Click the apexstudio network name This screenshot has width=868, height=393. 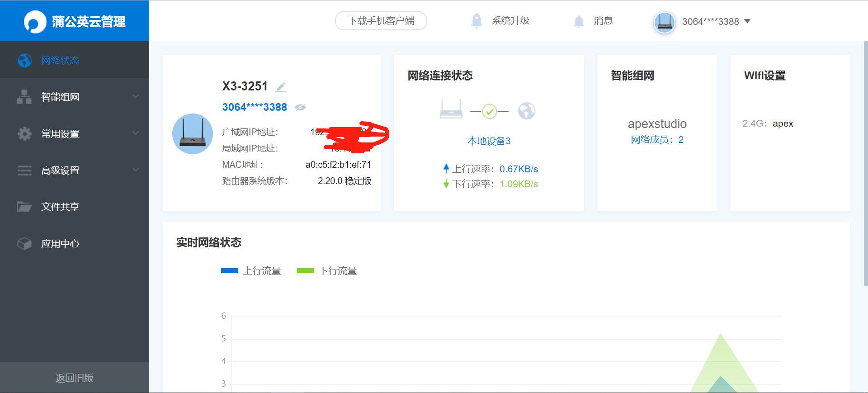pos(657,123)
